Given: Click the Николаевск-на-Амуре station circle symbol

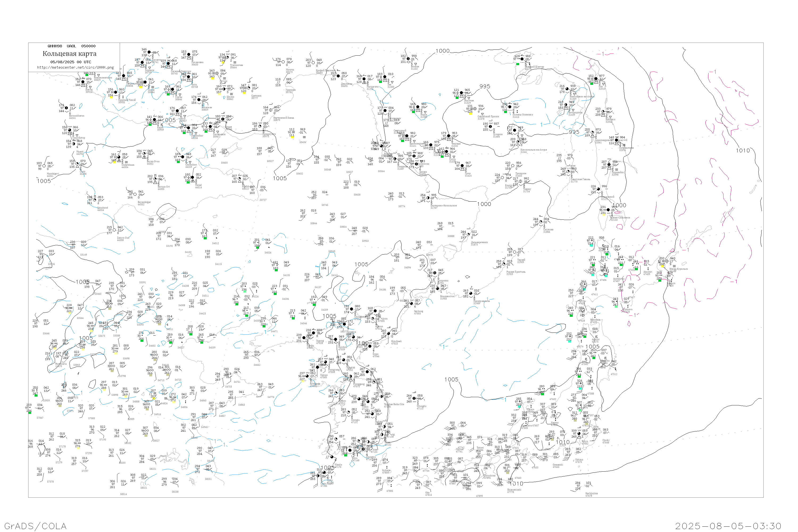Looking at the screenshot, I should click(x=567, y=89).
